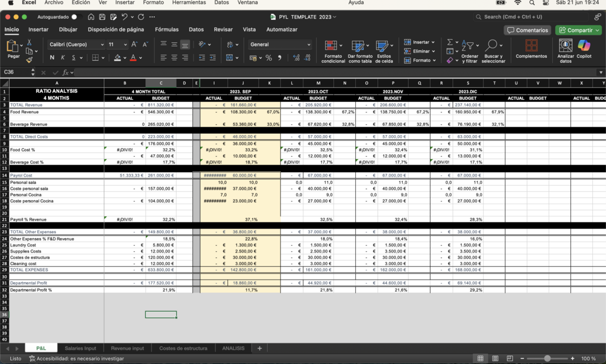Open the Herramientas menu in menu bar
Viewport: 606px width, 364px height.
click(x=189, y=2)
